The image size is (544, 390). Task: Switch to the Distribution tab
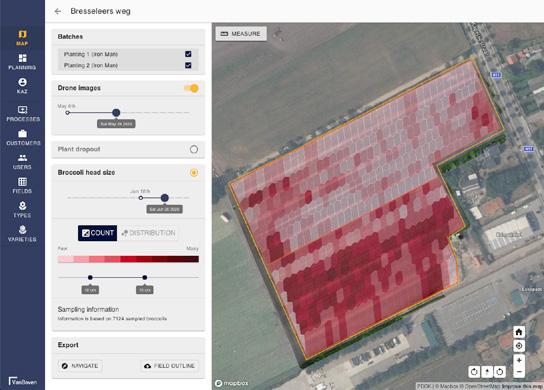[149, 233]
